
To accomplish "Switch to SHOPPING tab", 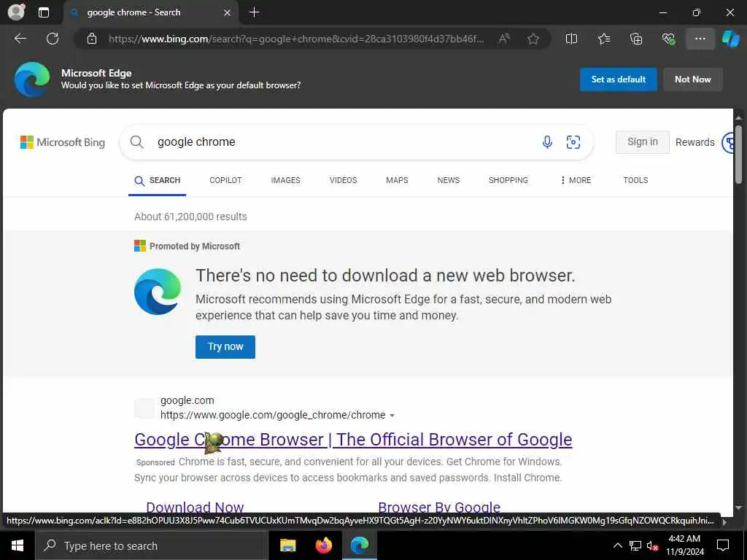I will tap(508, 181).
